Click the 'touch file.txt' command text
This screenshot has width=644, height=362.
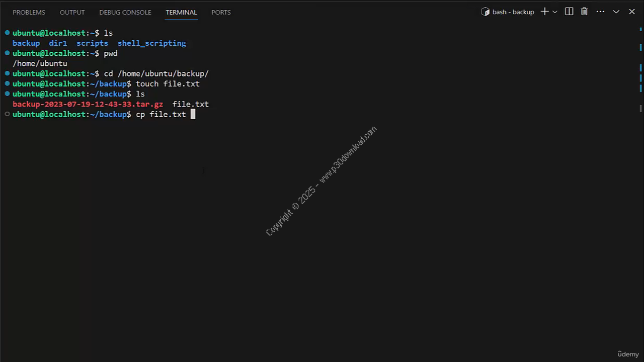coord(168,84)
